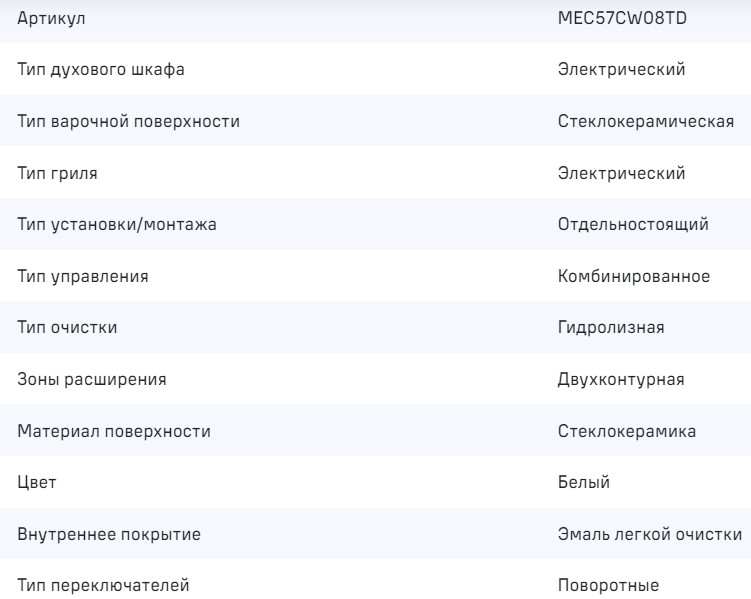Image resolution: width=751 pixels, height=599 pixels.
Task: Click the 'Белый' color value
Action: click(584, 483)
